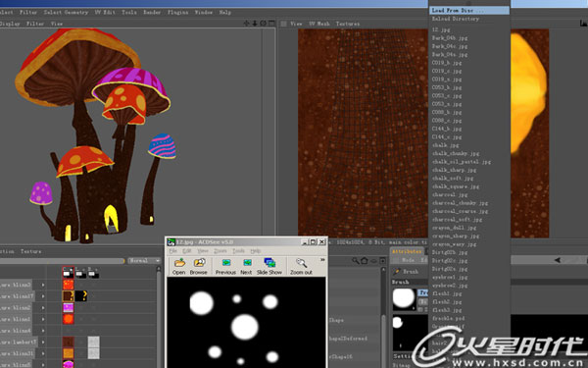Select flesh1.jpg in brush list
This screenshot has height=368, width=588.
[447, 294]
